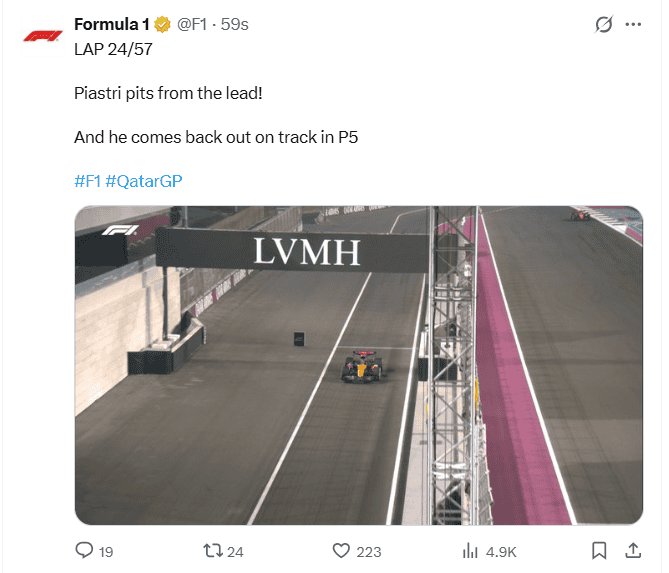Open the Grok explain-post icon
This screenshot has height=573, width=669.
tap(603, 25)
